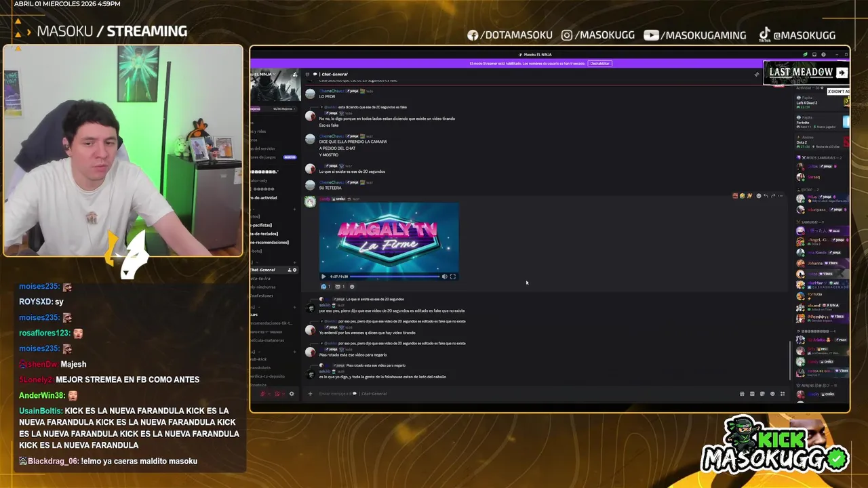Viewport: 868px width, 488px height.
Task: Click create invite icon on Chat-General row
Action: pos(290,270)
